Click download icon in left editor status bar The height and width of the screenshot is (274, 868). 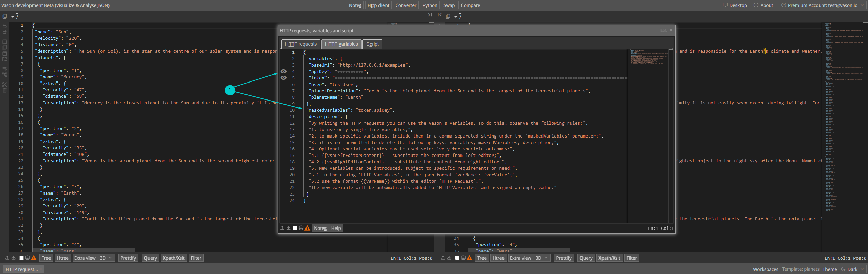coord(14,258)
